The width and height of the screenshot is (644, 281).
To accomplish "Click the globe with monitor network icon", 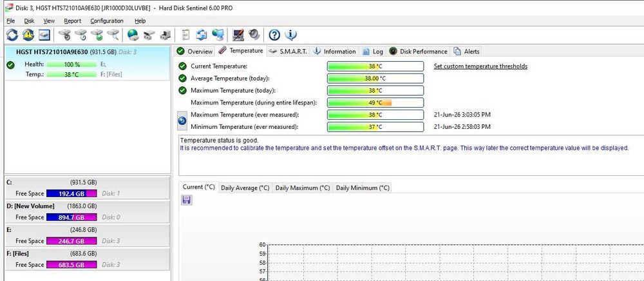I will point(218,35).
